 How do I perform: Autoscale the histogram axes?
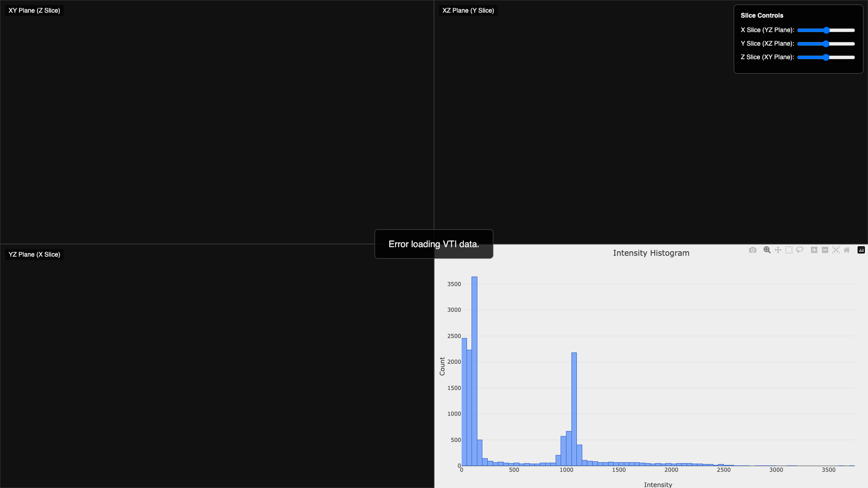click(835, 250)
